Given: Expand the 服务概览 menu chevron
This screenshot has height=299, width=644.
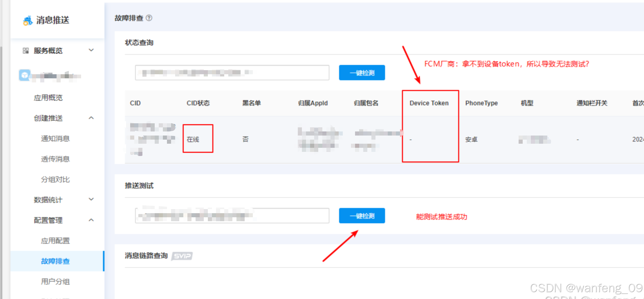Looking at the screenshot, I should 91,50.
